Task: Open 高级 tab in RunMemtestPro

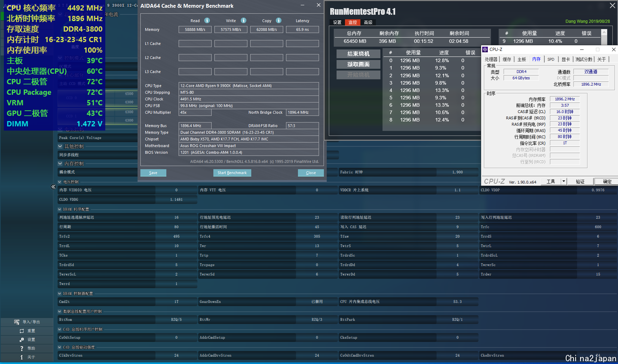Action: pos(368,22)
